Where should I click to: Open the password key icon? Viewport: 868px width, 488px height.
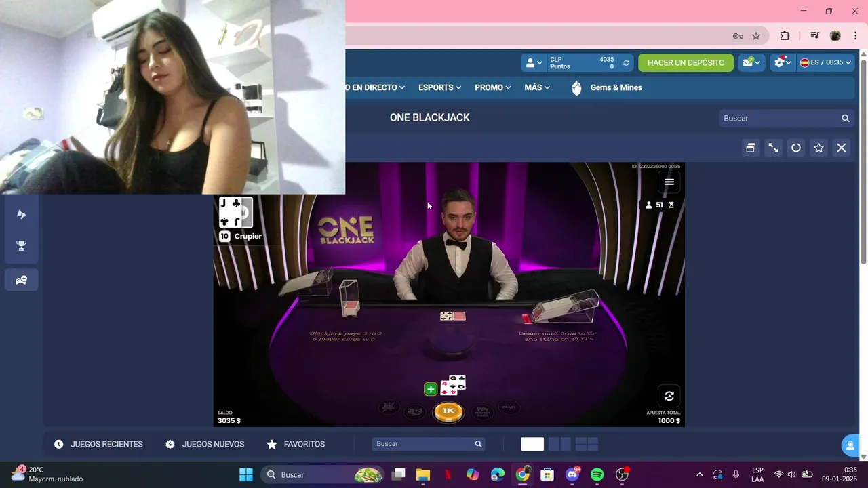click(x=738, y=36)
